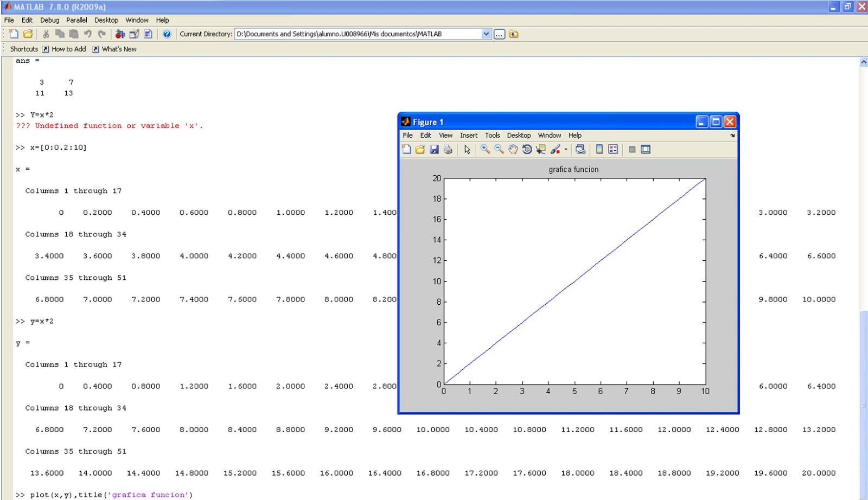Image resolution: width=868 pixels, height=500 pixels.
Task: Click the Redo arrow in MATLAB toolbar
Action: coord(101,34)
